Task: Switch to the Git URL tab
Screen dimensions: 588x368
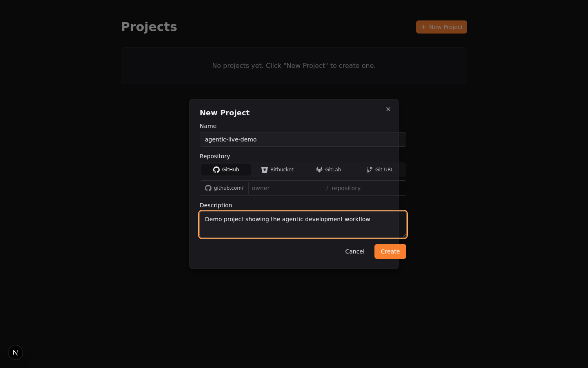Action: (x=380, y=170)
